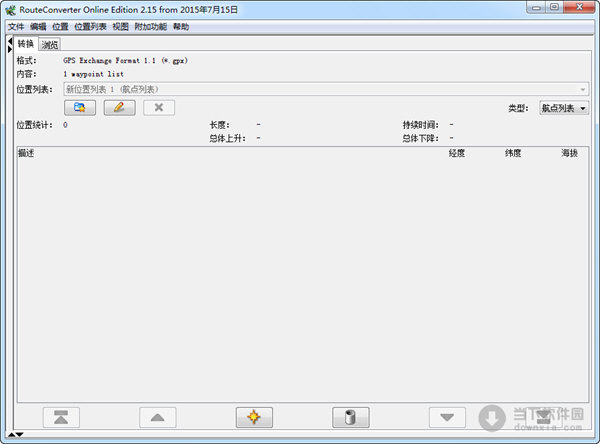Move selected positions to top of list
This screenshot has height=444, width=600.
(61, 417)
